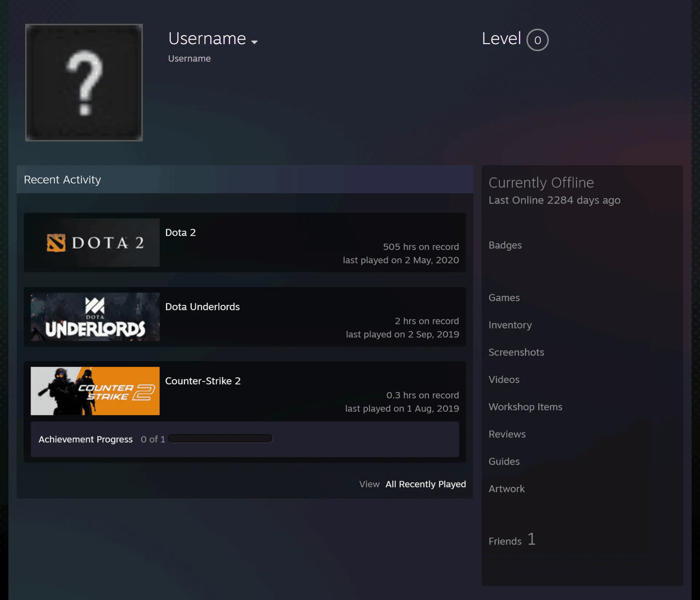Click the small Username subtitle text
The width and height of the screenshot is (700, 600).
tap(189, 58)
